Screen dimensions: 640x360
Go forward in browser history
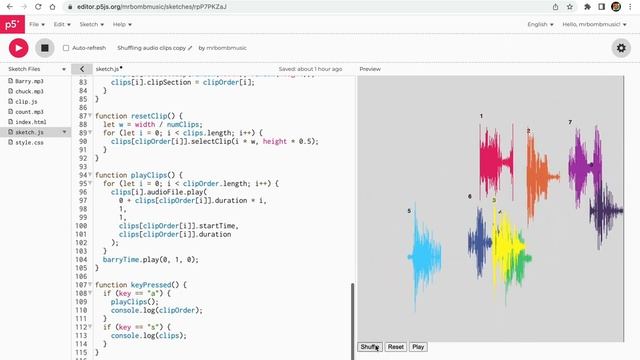(24, 7)
